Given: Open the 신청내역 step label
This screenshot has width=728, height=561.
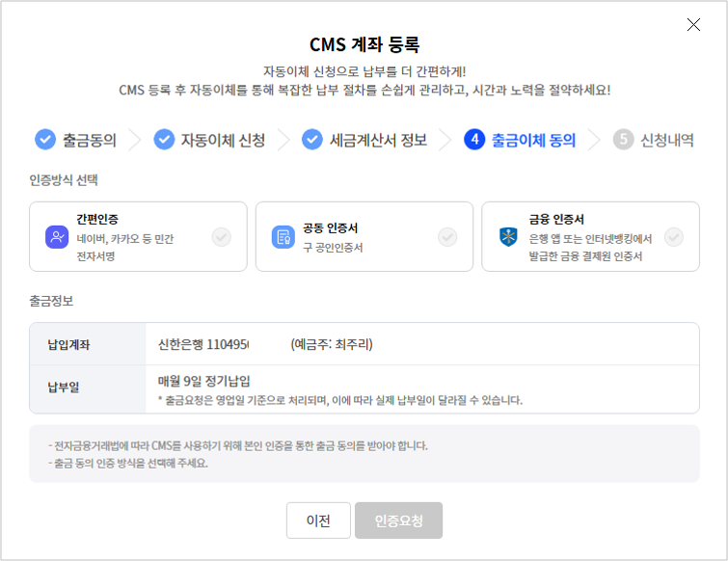Looking at the screenshot, I should point(666,140).
